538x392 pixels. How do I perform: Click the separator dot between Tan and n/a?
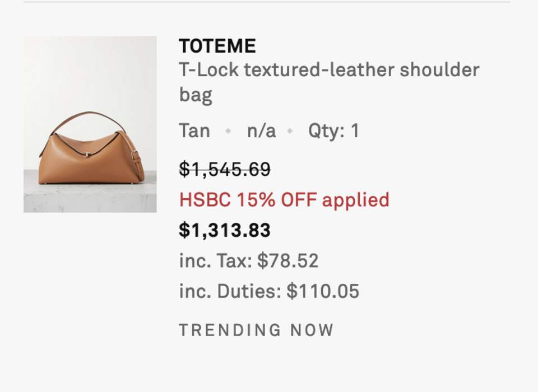[228, 130]
